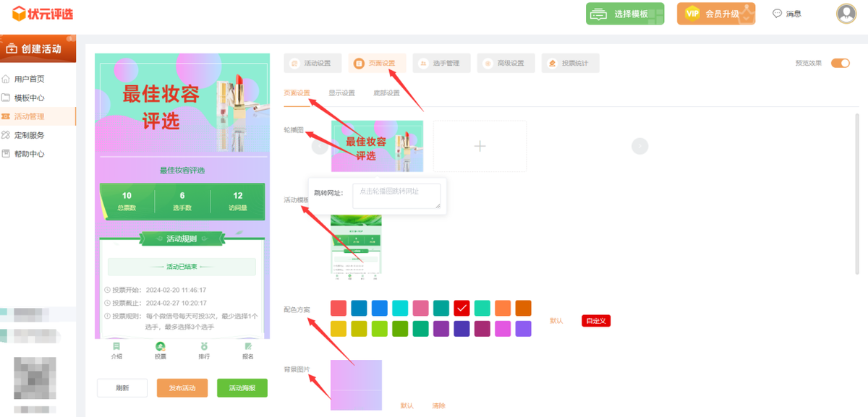868x417 pixels.
Task: Select the checked red color swatch
Action: tap(462, 308)
